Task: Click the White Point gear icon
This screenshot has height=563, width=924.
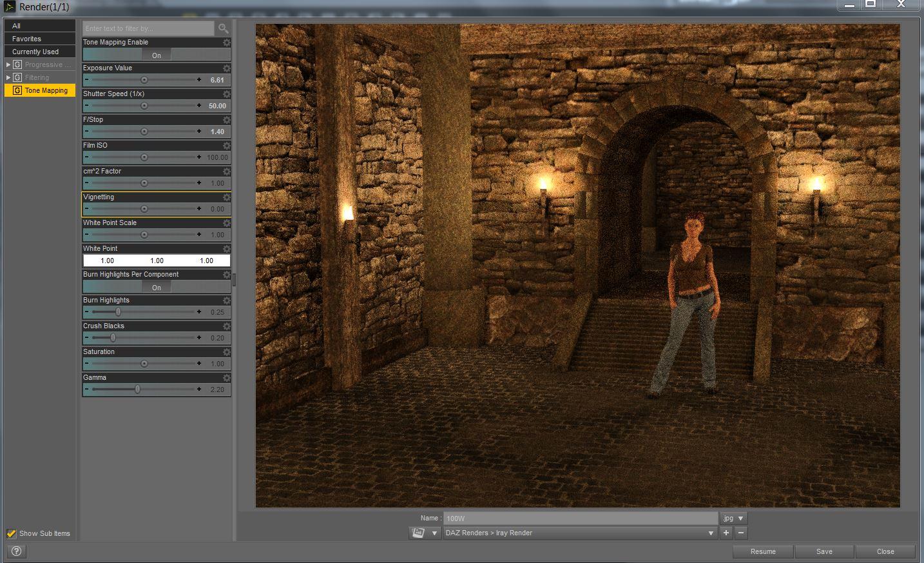Action: 226,249
